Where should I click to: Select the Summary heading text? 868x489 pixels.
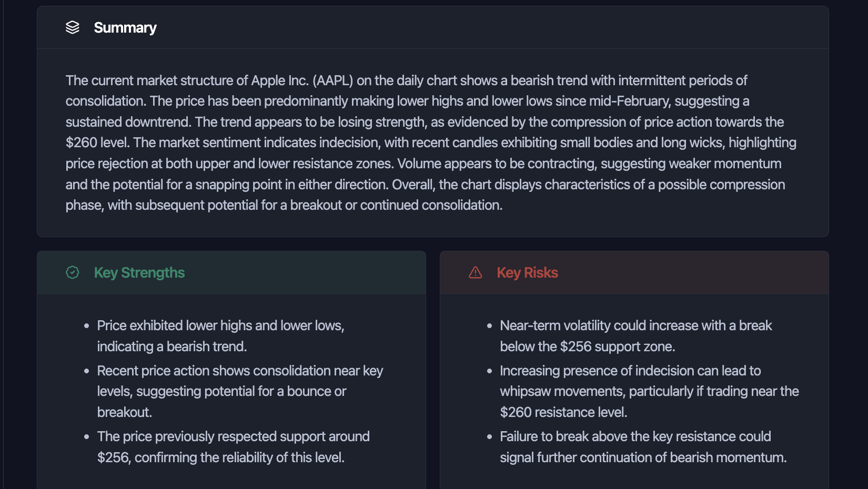[x=125, y=27]
